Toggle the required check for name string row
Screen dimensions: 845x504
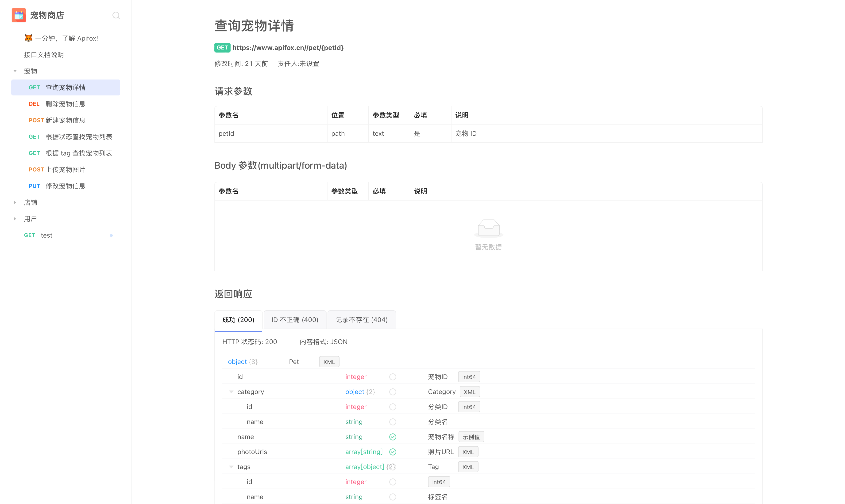click(393, 437)
